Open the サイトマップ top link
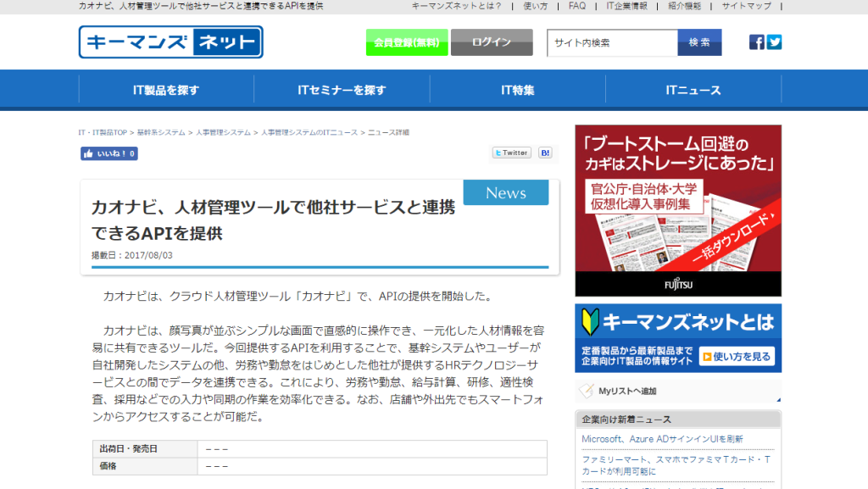 pyautogui.click(x=746, y=6)
